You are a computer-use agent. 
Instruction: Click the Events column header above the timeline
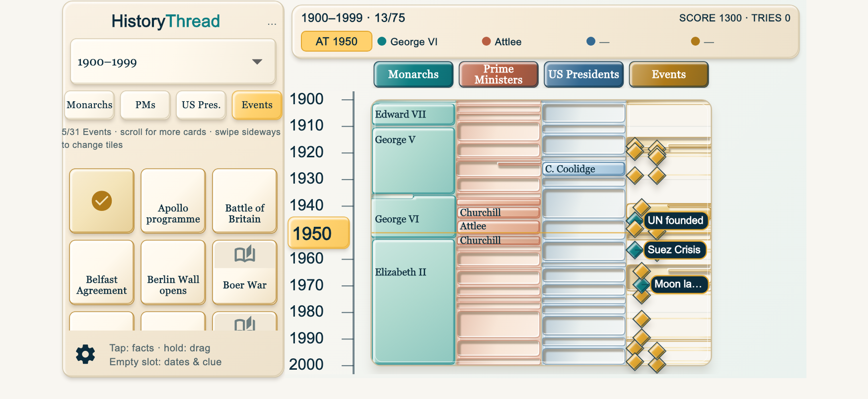[x=669, y=74]
